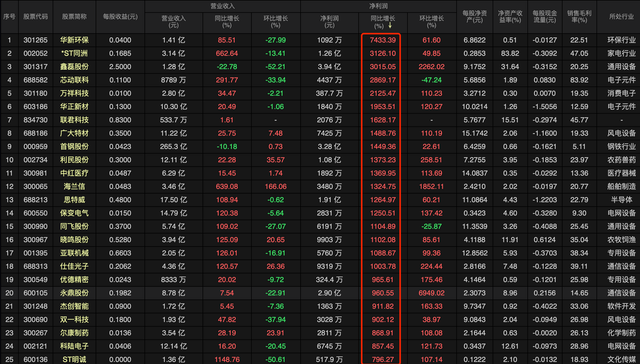Select stock code 002052
Screen dimensions: 640x364
(36, 53)
